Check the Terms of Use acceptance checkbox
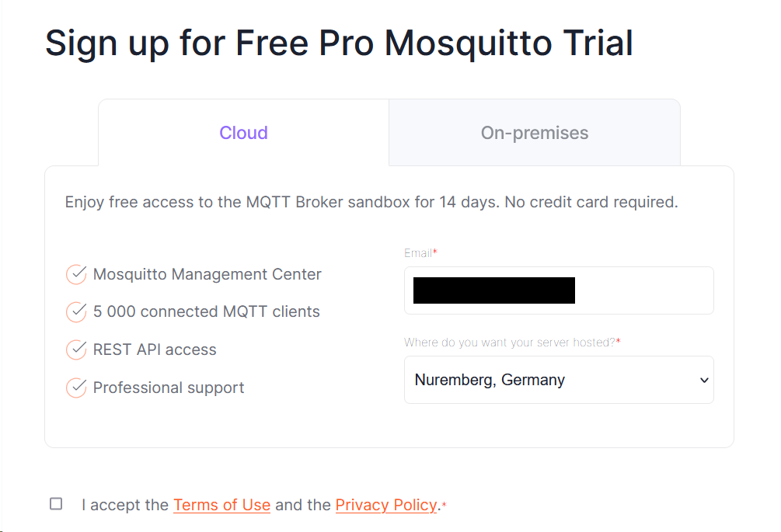Screen dimensions: 781x532 55,503
